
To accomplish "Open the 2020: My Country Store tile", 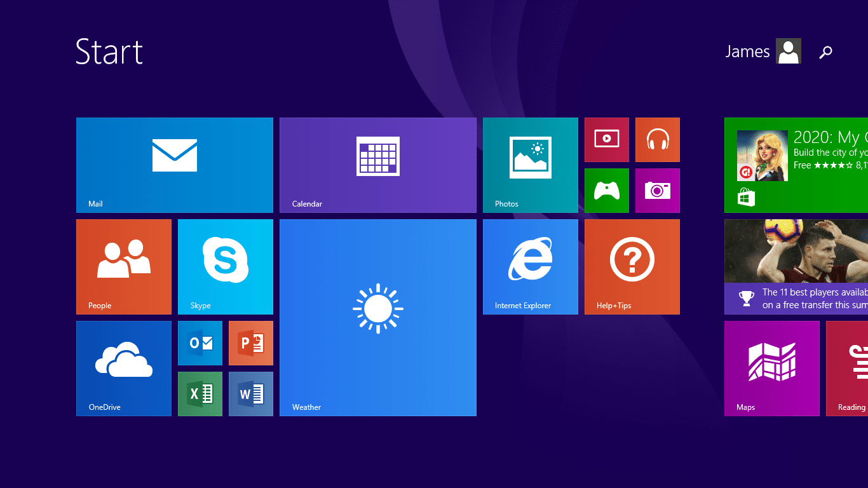I will click(797, 165).
